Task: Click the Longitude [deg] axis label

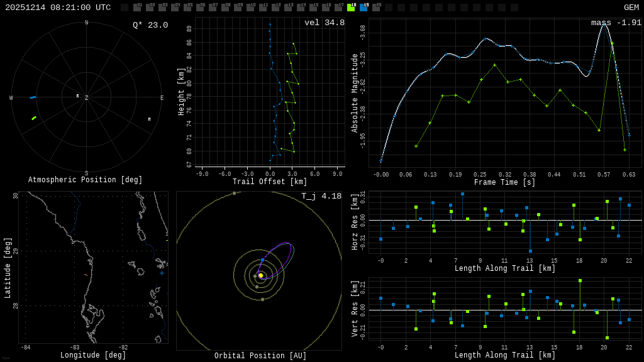Action: click(x=93, y=355)
